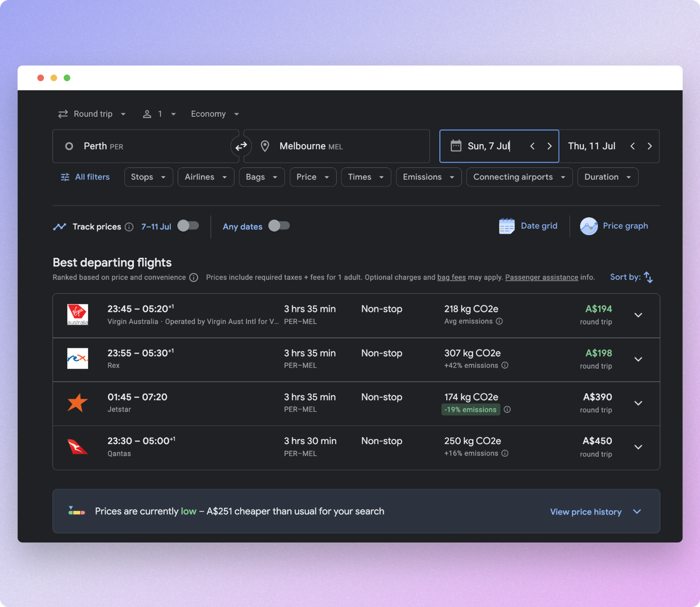Swap origin and destination airports
This screenshot has width=700, height=607.
(241, 146)
